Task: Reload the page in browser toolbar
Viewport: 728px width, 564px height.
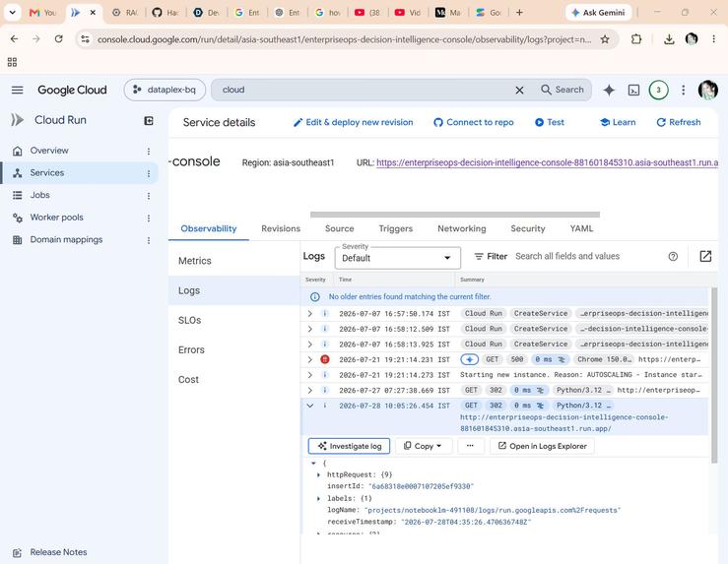Action: 58,39
